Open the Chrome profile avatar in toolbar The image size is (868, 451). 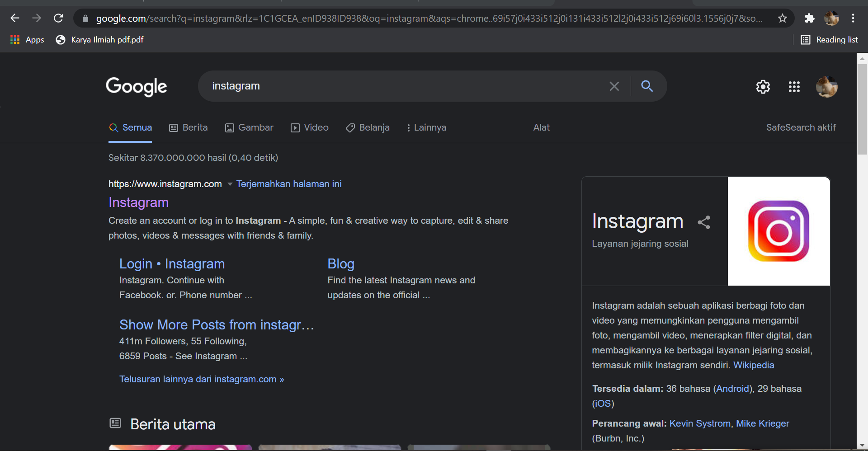[x=831, y=18]
